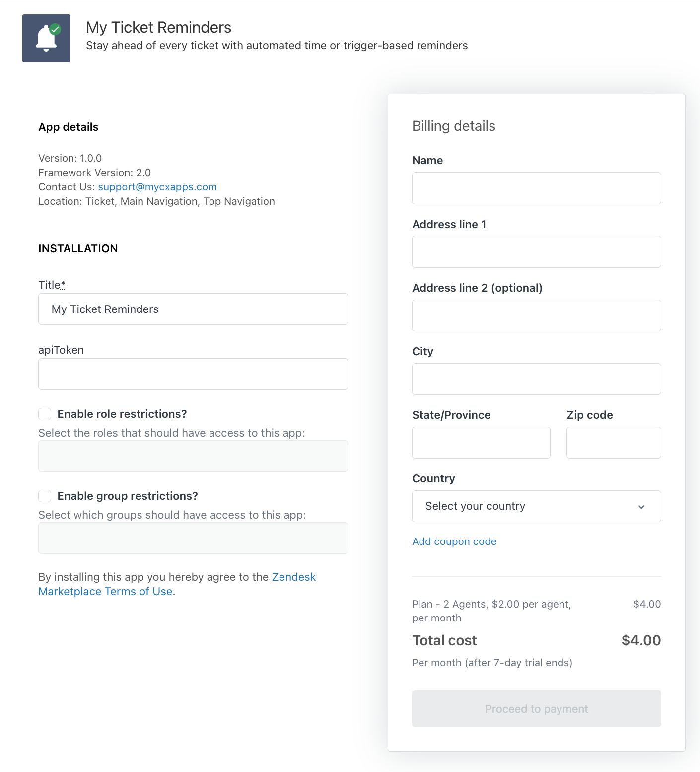
Task: Click the Zip code input field
Action: [x=614, y=443]
